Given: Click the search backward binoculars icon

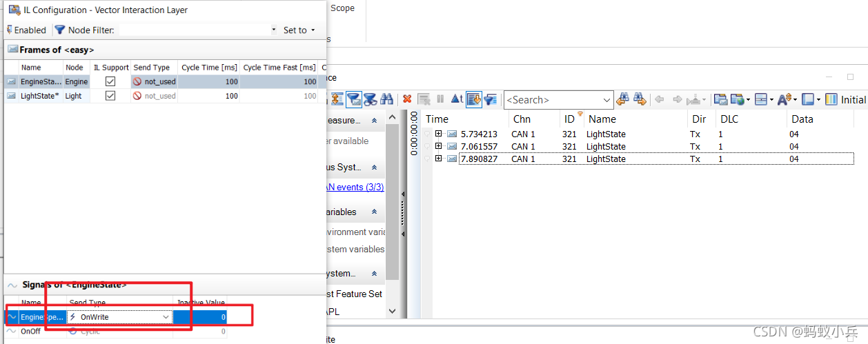Looking at the screenshot, I should [623, 99].
